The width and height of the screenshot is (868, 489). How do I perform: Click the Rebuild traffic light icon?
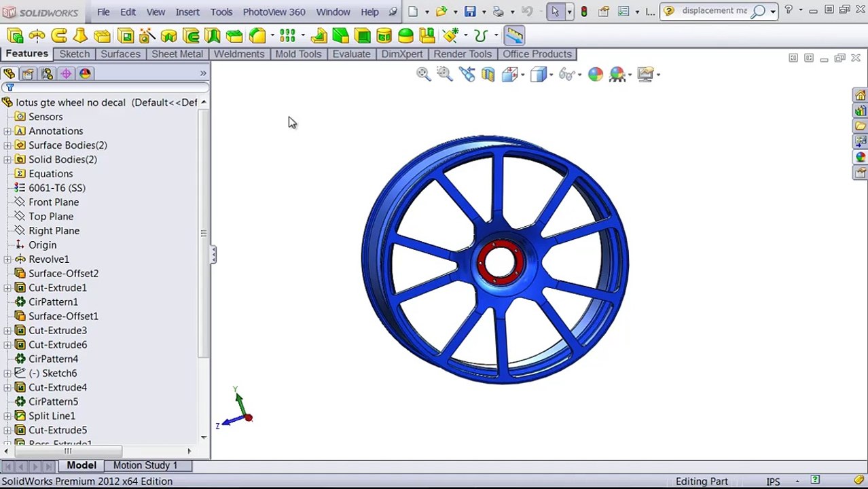coord(583,12)
